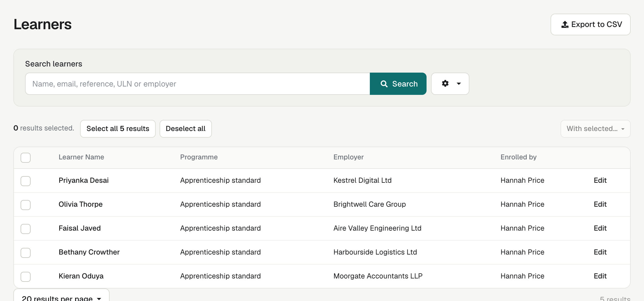
Task: Click Kestrel Digital Ltd employer cell
Action: (362, 180)
